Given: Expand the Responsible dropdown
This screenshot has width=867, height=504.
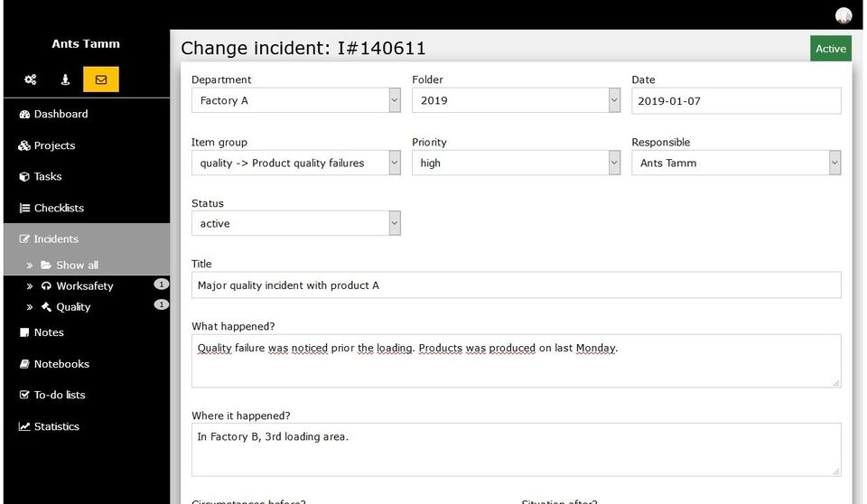Looking at the screenshot, I should 736,163.
